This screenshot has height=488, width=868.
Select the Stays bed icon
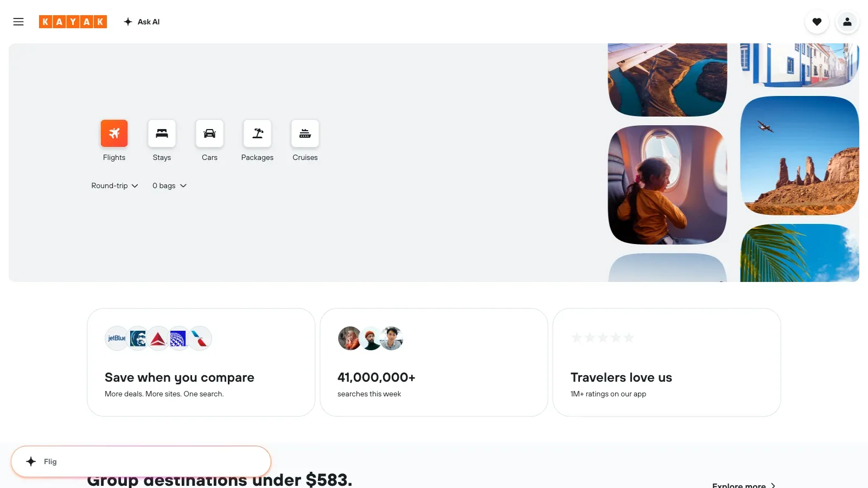[x=162, y=133]
